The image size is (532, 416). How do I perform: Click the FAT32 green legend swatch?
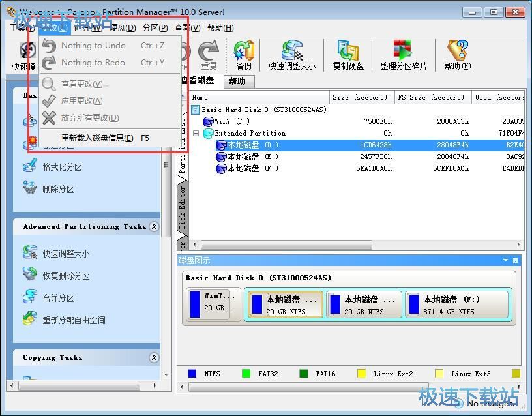pos(246,374)
